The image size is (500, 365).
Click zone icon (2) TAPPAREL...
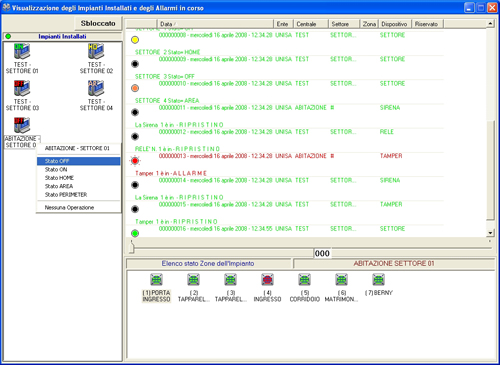pyautogui.click(x=193, y=279)
